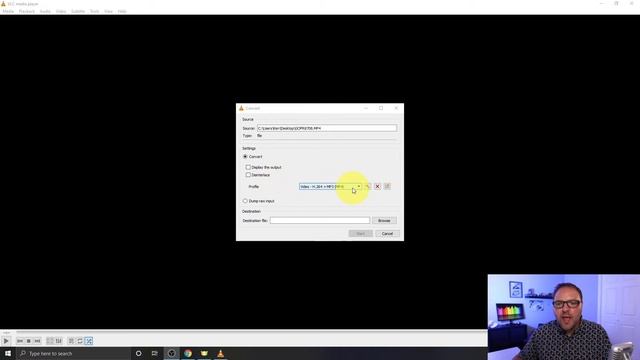Viewport: 640px width, 360px height.
Task: Click the VLC seek progress bar
Action: click(251, 333)
